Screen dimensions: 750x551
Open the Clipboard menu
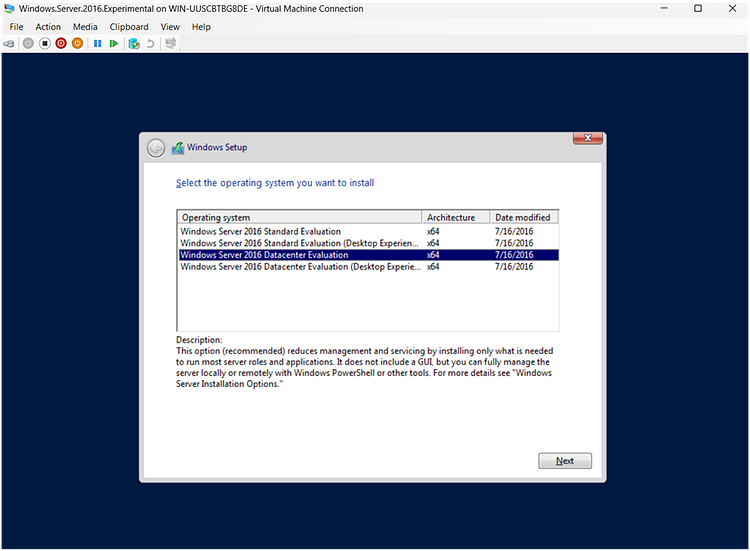pyautogui.click(x=129, y=27)
